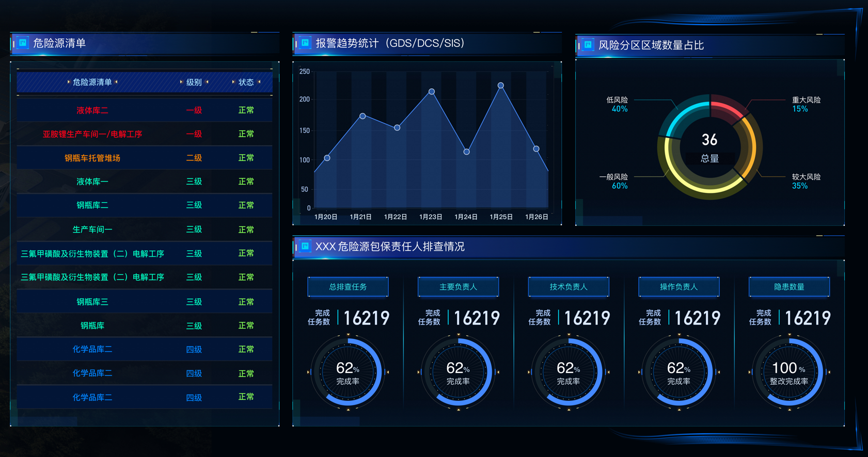Click the 一般风险 60% legend label
Image resolution: width=868 pixels, height=457 pixels.
click(x=613, y=181)
